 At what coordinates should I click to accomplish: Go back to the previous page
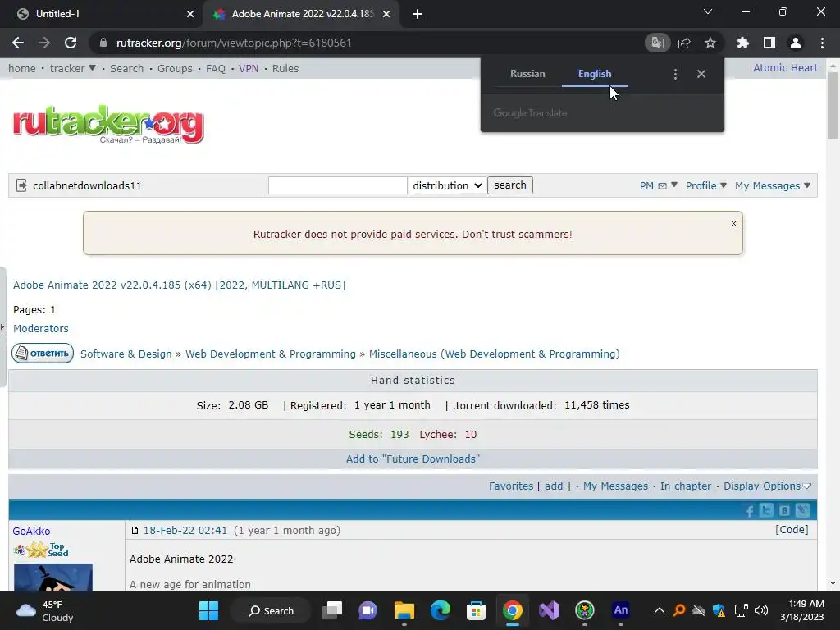[x=18, y=43]
